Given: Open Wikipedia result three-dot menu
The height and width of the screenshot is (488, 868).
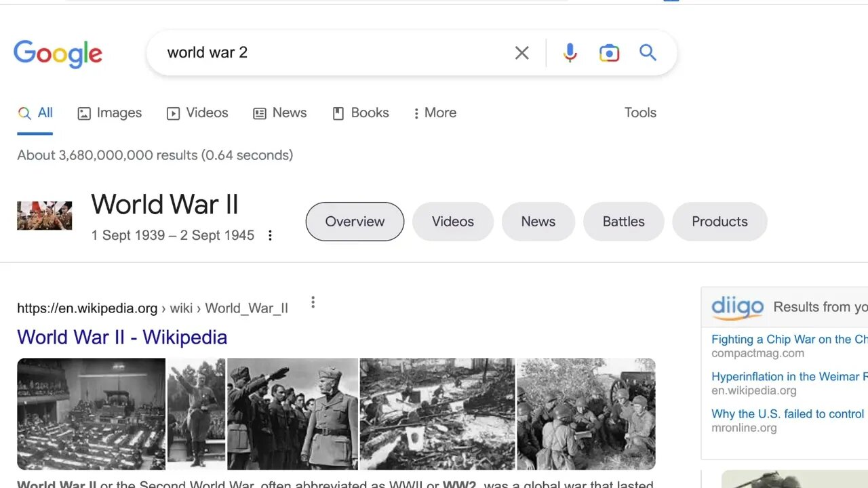Looking at the screenshot, I should [313, 302].
